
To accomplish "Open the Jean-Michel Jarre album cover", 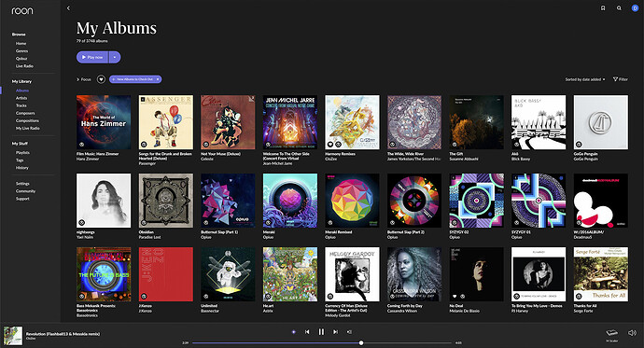I will [x=290, y=122].
